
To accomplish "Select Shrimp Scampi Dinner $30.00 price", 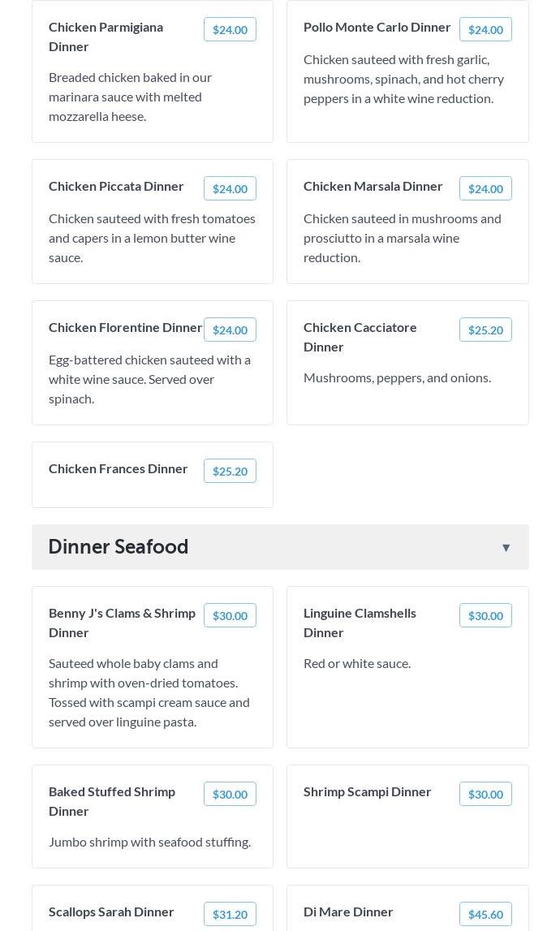I will click(x=485, y=795).
